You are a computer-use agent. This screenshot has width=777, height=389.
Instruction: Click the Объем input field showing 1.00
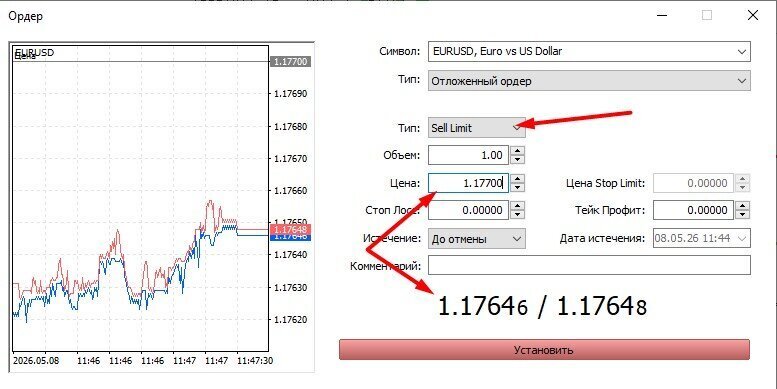(469, 155)
